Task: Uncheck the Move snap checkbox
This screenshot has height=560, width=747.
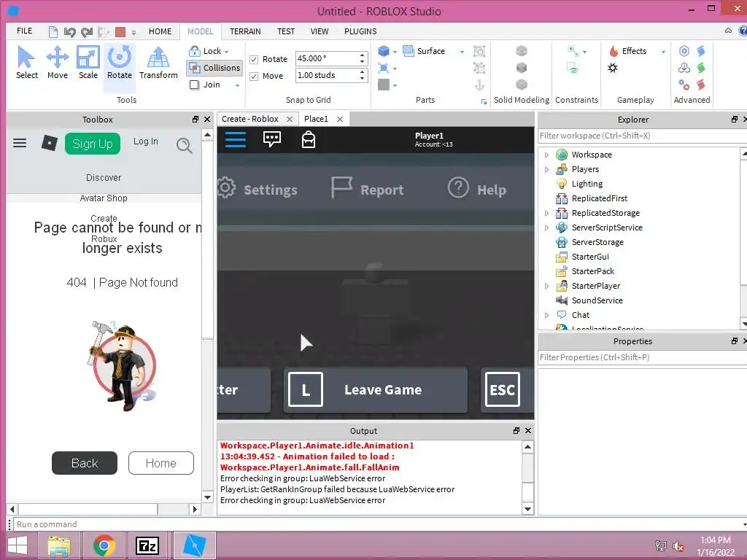Action: click(x=254, y=76)
